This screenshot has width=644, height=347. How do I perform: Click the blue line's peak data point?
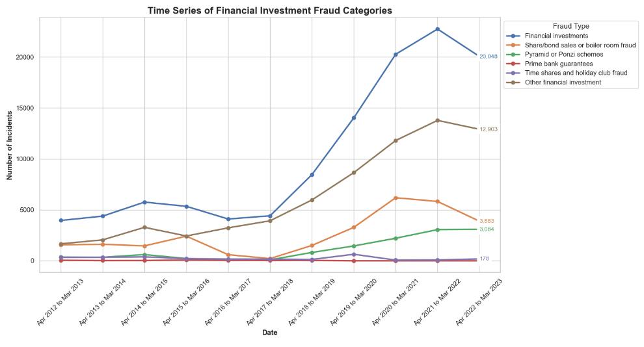point(437,29)
